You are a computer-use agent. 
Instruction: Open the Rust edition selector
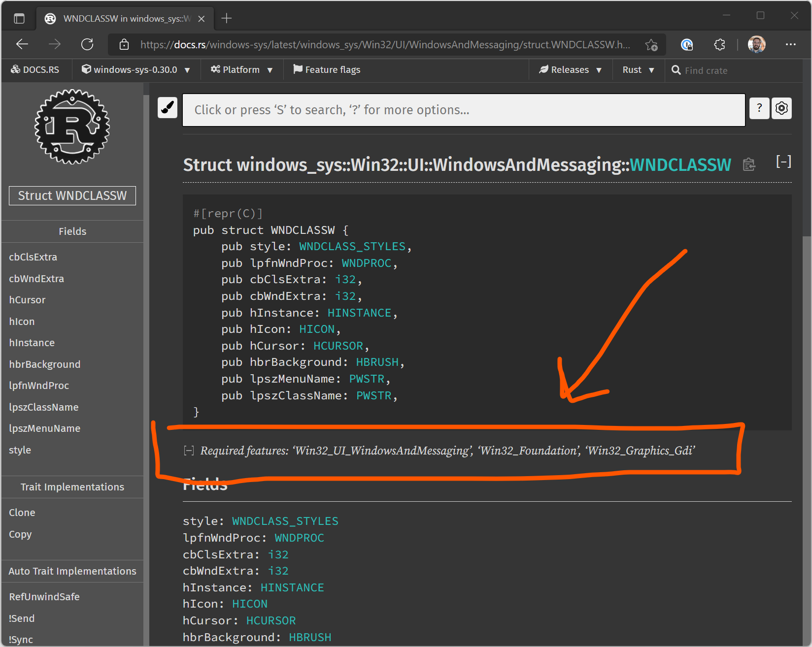tap(638, 69)
